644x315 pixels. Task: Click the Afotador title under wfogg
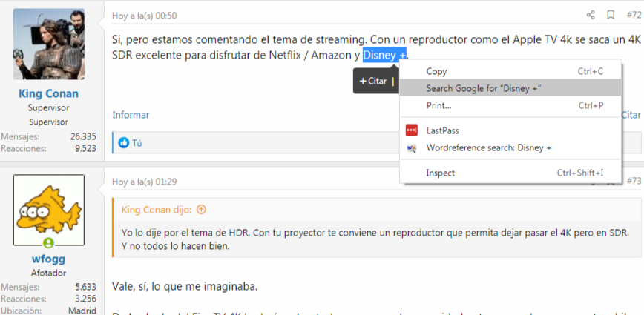pos(48,273)
